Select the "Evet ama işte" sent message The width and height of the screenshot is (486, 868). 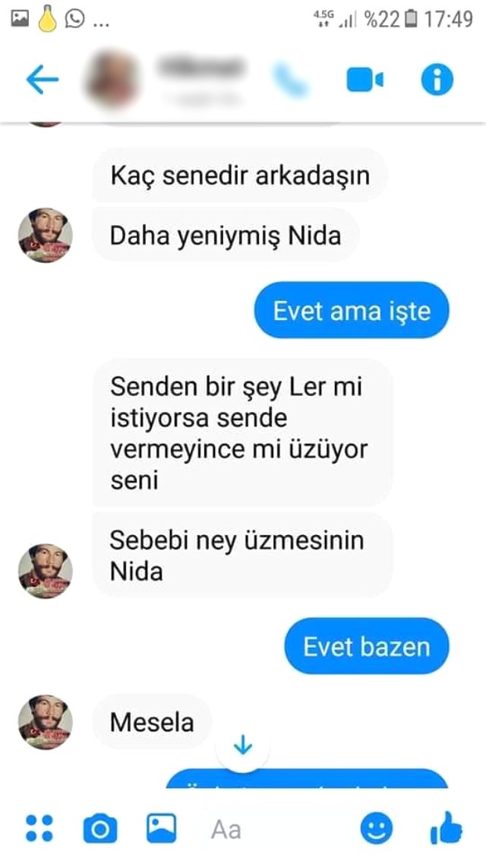point(352,310)
